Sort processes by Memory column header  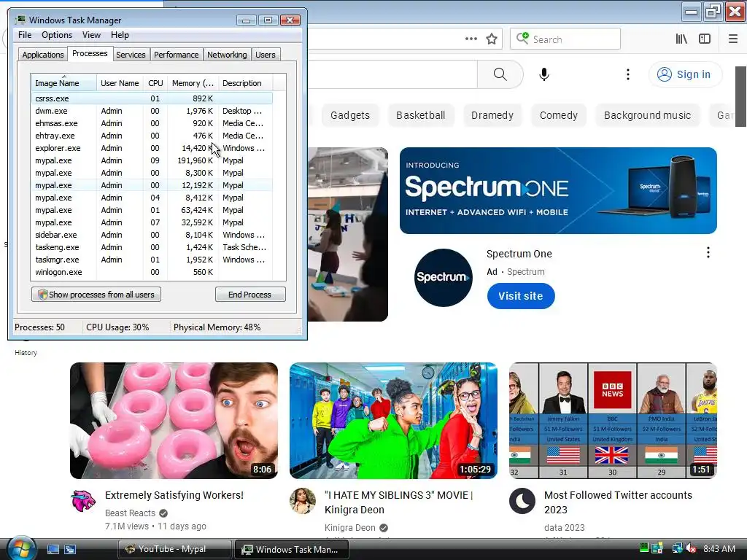[193, 83]
